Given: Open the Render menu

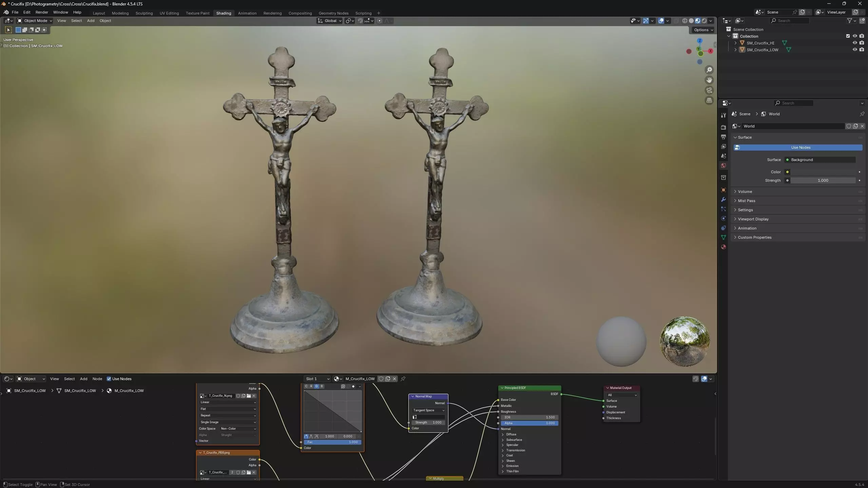Looking at the screenshot, I should pos(42,12).
